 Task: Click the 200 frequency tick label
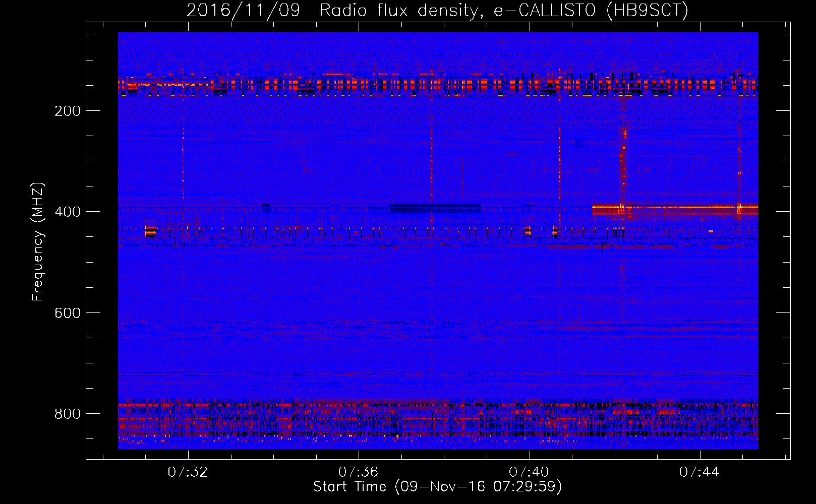pyautogui.click(x=68, y=111)
